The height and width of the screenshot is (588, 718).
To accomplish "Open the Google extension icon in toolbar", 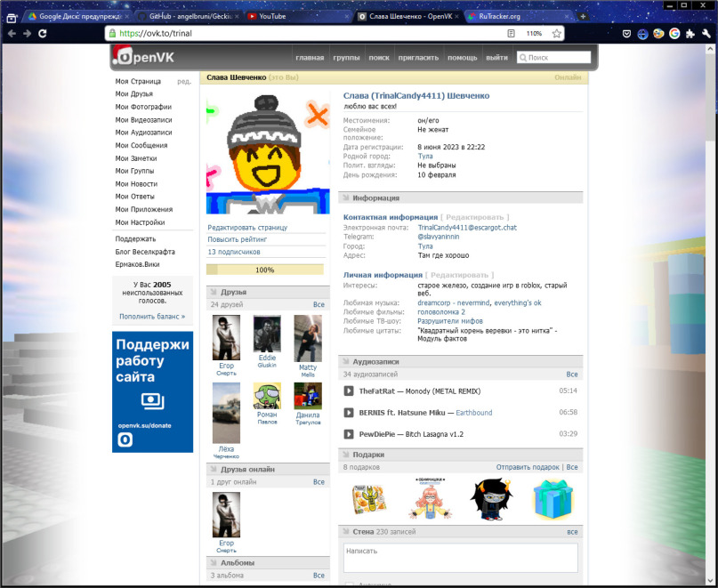I will [674, 34].
